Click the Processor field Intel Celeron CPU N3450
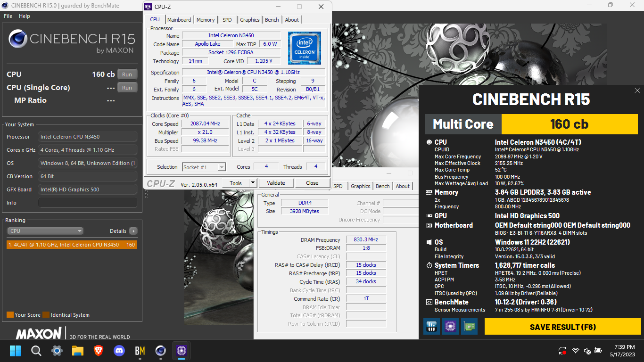The height and width of the screenshot is (362, 644). [x=88, y=137]
